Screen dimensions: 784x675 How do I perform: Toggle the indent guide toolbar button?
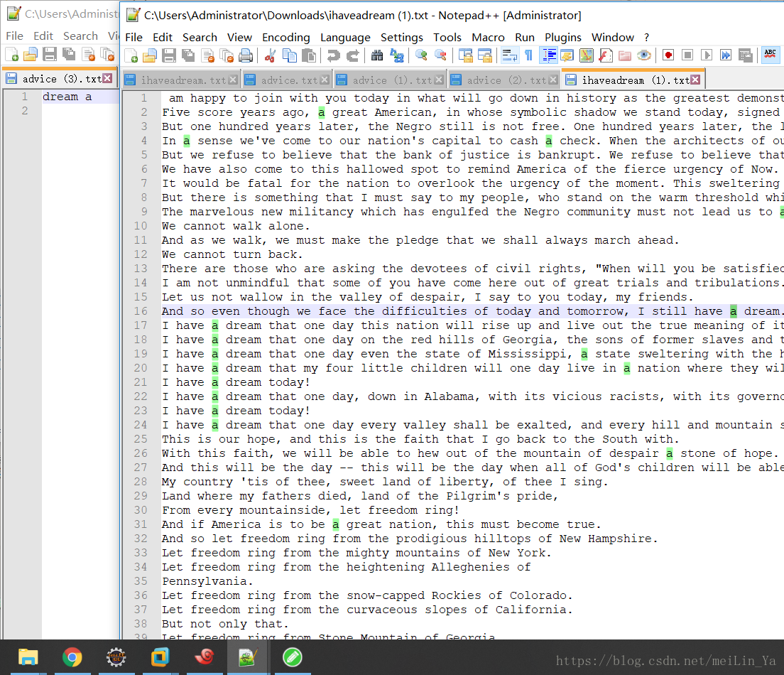(548, 55)
